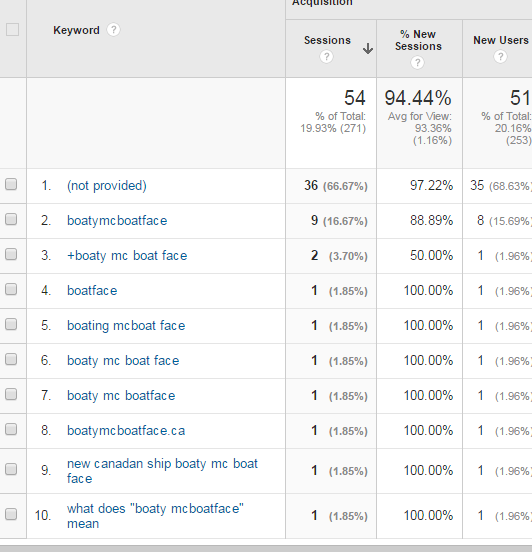Open the boatymcboatface.ca keyword link

(126, 431)
